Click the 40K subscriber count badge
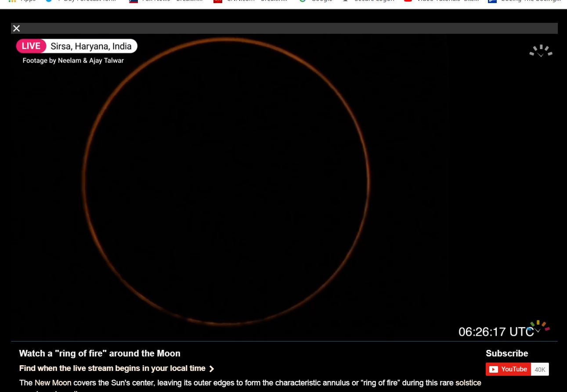Viewport: 567px width, 392px height. click(540, 369)
